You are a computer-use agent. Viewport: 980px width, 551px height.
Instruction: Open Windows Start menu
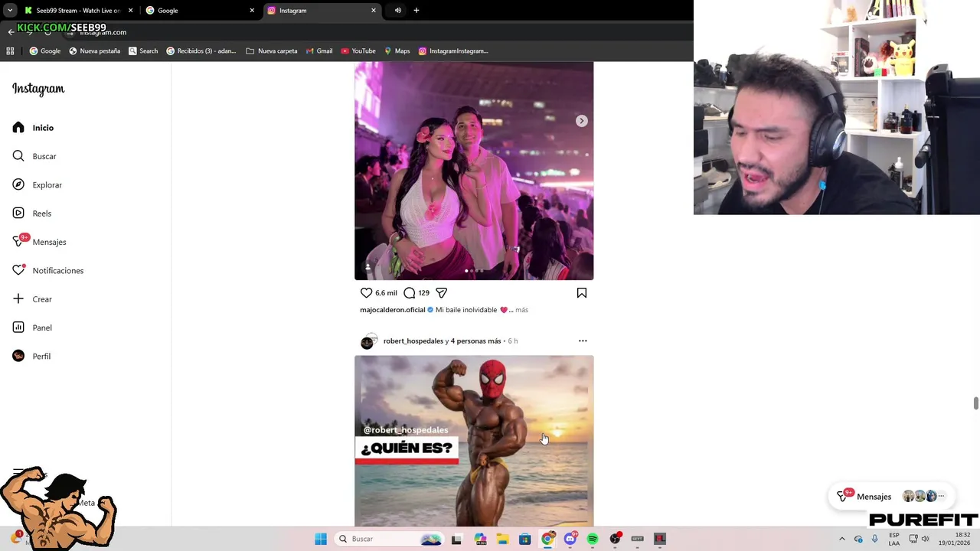[321, 539]
